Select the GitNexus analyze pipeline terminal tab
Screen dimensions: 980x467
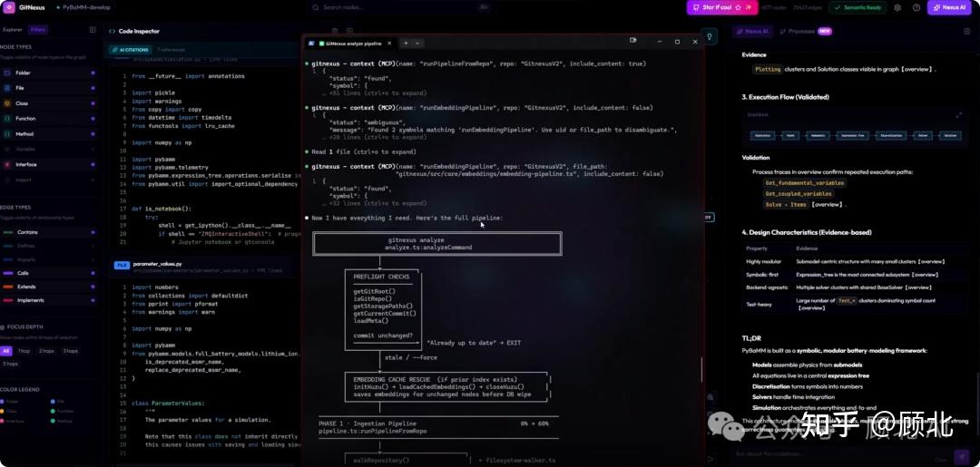click(351, 44)
